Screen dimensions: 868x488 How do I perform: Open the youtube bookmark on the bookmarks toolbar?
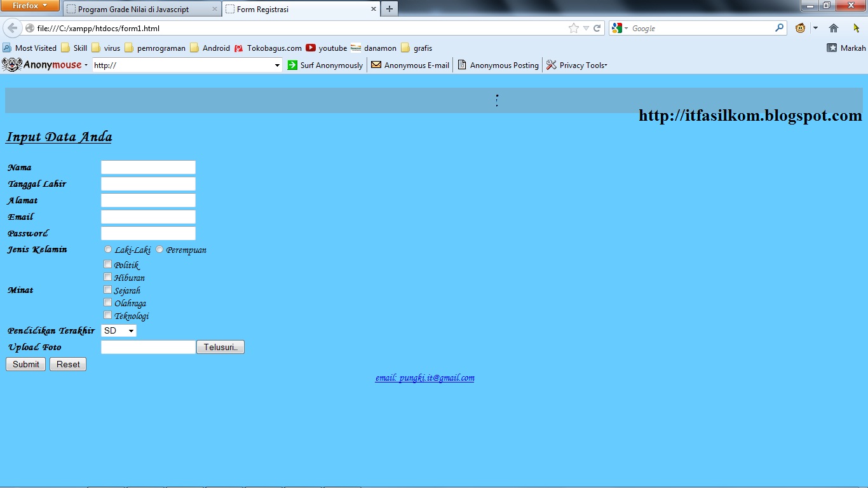[x=326, y=48]
